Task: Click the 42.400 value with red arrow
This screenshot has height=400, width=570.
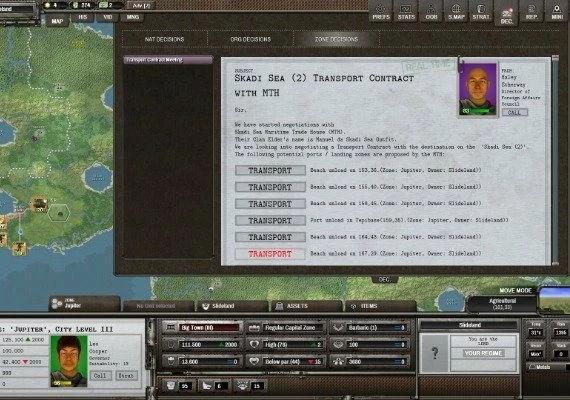Action: point(23,362)
